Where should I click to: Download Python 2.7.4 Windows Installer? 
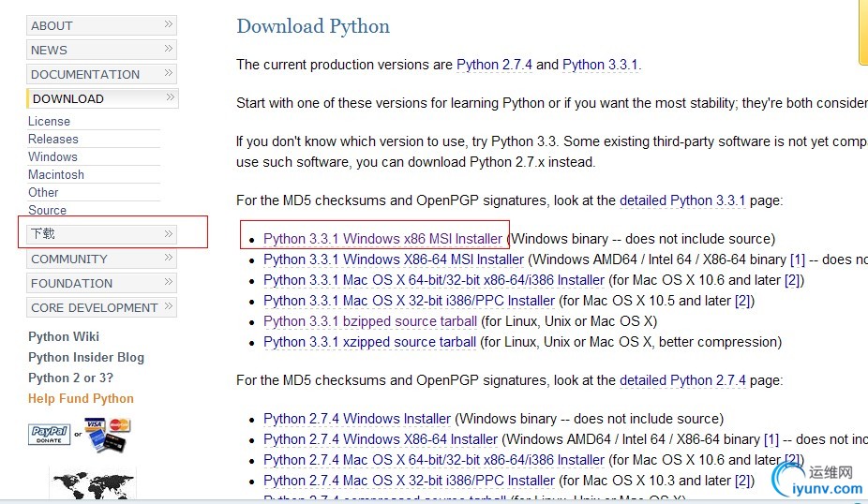(x=357, y=419)
